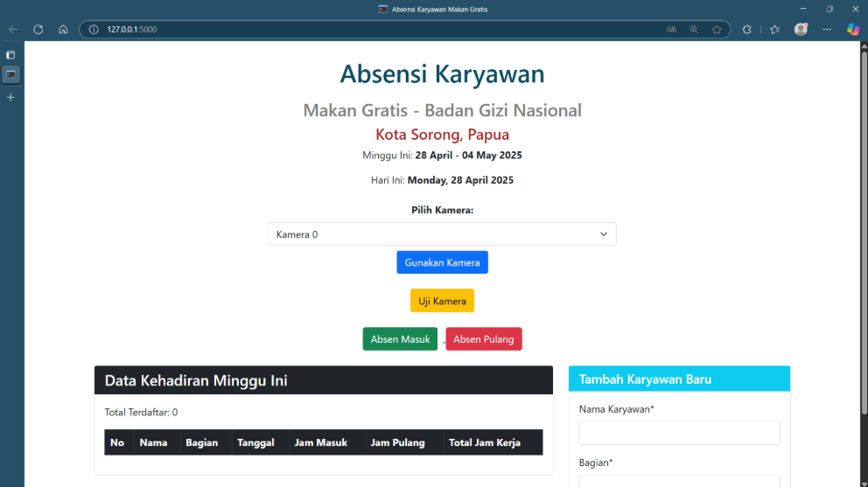Click the browser back arrow
This screenshot has width=868, height=487.
13,30
